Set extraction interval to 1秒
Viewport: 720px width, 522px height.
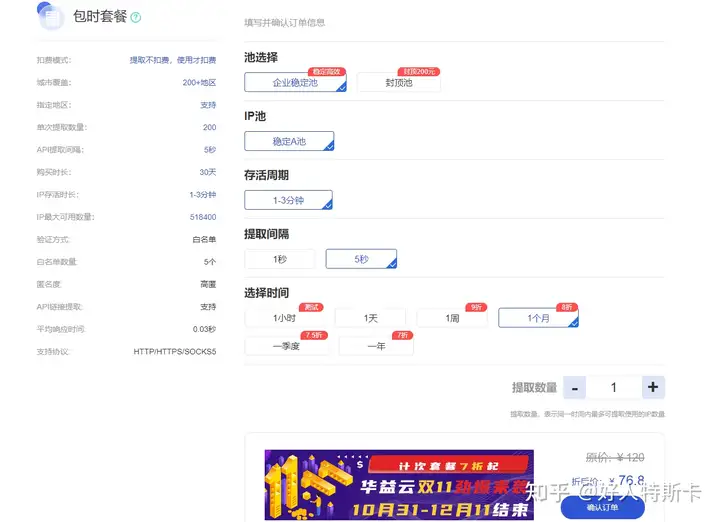(280, 259)
